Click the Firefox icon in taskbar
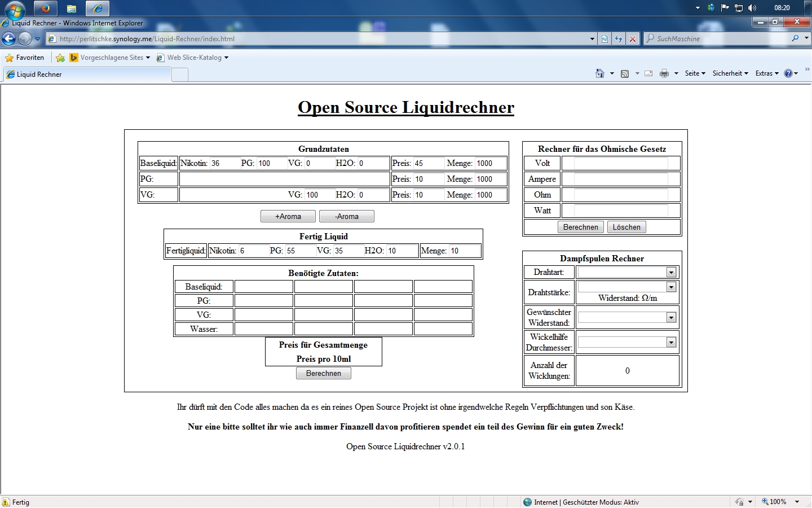Image resolution: width=812 pixels, height=508 pixels. (x=46, y=8)
